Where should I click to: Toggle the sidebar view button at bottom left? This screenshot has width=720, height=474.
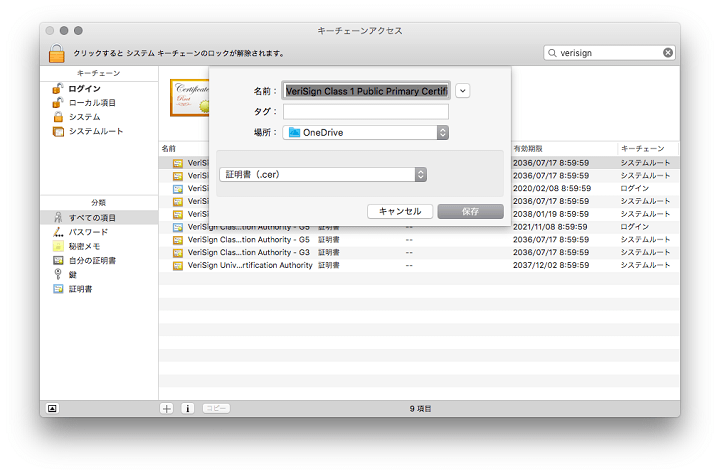coord(52,408)
